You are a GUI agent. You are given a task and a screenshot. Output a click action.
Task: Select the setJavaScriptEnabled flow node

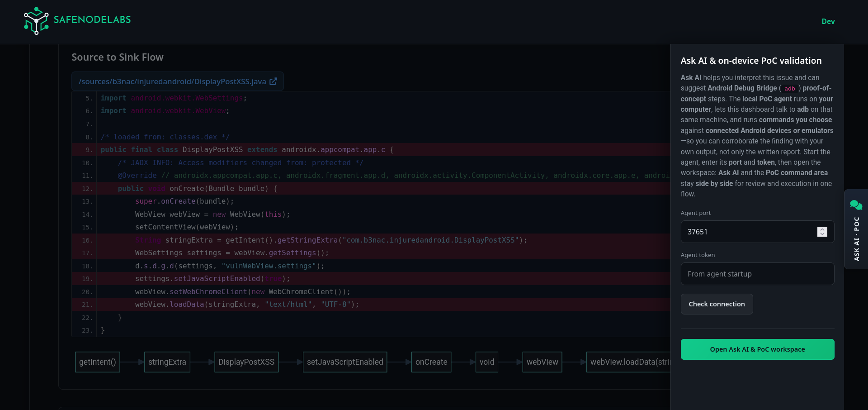(x=345, y=362)
